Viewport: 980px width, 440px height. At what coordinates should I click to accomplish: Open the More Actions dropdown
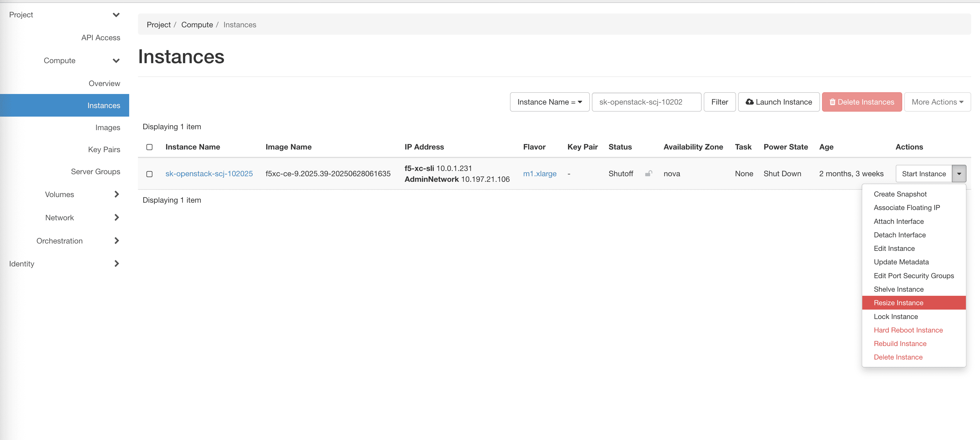(x=937, y=102)
